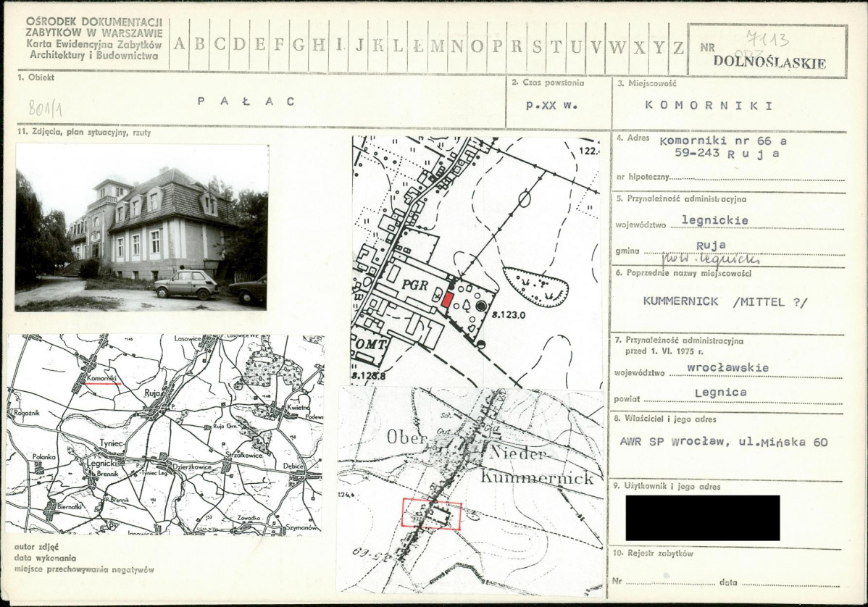Image resolution: width=868 pixels, height=607 pixels.
Task: Click the AWR SP Wrocław owner text
Action: [x=724, y=442]
